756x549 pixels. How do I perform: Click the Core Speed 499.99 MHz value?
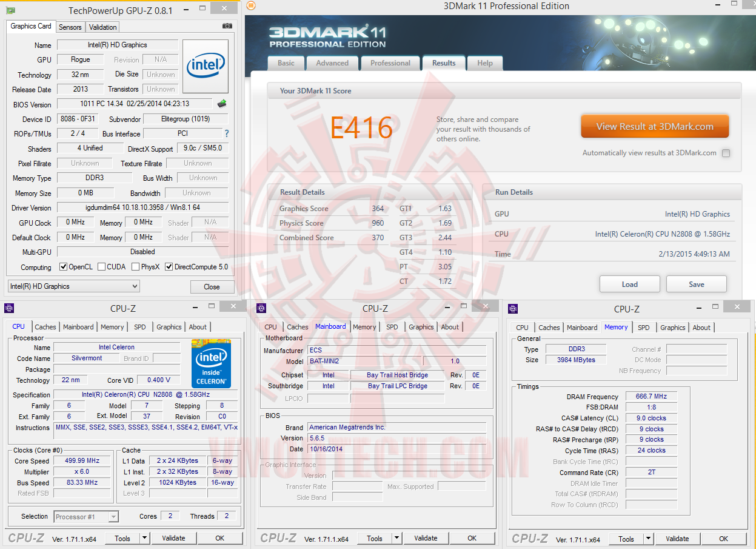point(81,460)
